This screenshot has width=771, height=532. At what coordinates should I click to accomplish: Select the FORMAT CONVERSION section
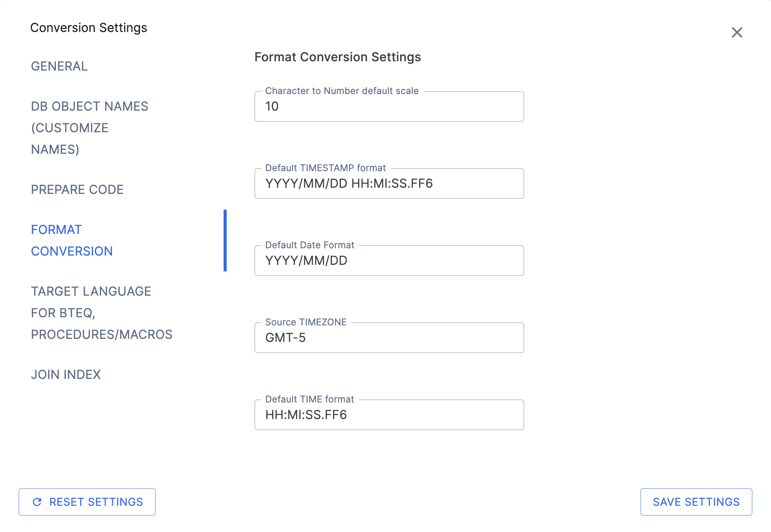coord(72,240)
